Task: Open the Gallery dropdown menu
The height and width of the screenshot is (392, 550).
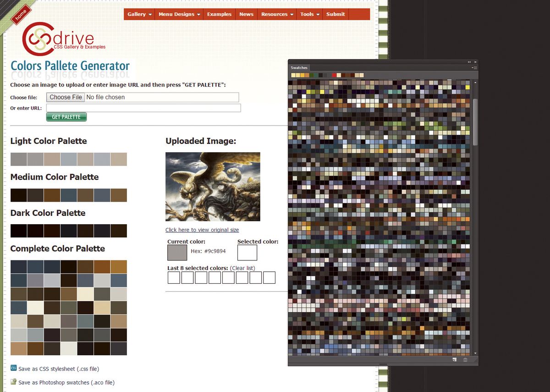Action: pyautogui.click(x=138, y=14)
